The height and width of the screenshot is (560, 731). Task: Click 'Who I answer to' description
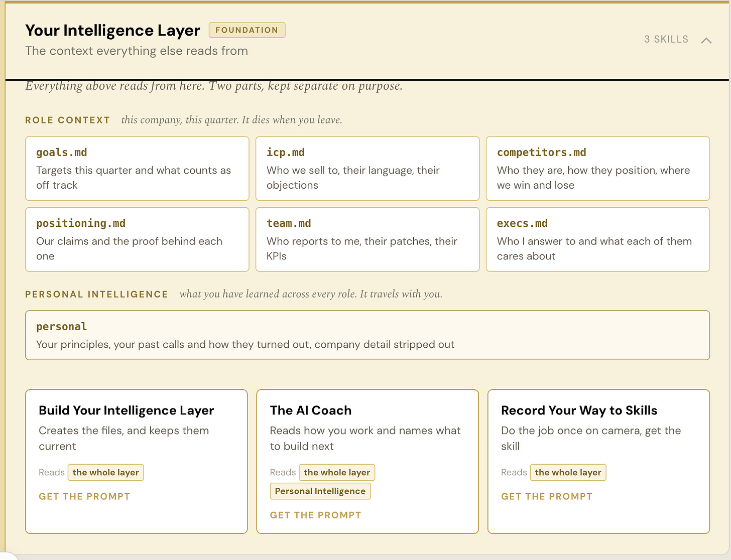[x=594, y=248]
